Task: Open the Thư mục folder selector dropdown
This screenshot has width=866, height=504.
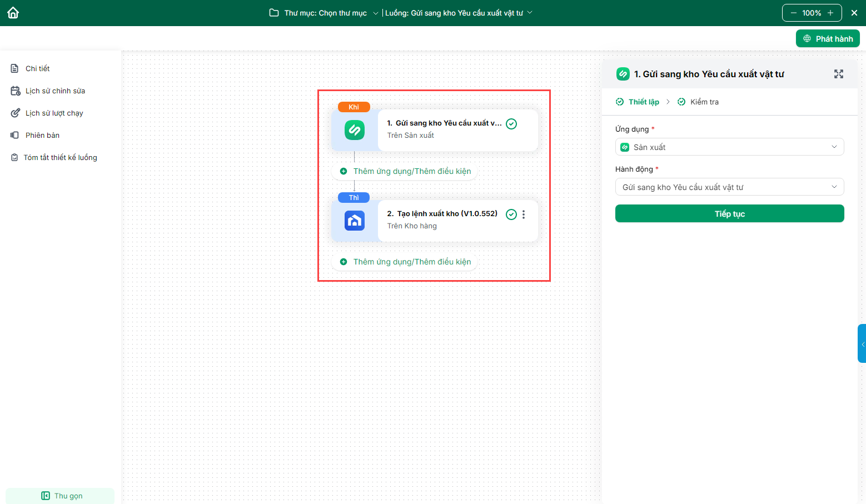Action: click(x=325, y=13)
